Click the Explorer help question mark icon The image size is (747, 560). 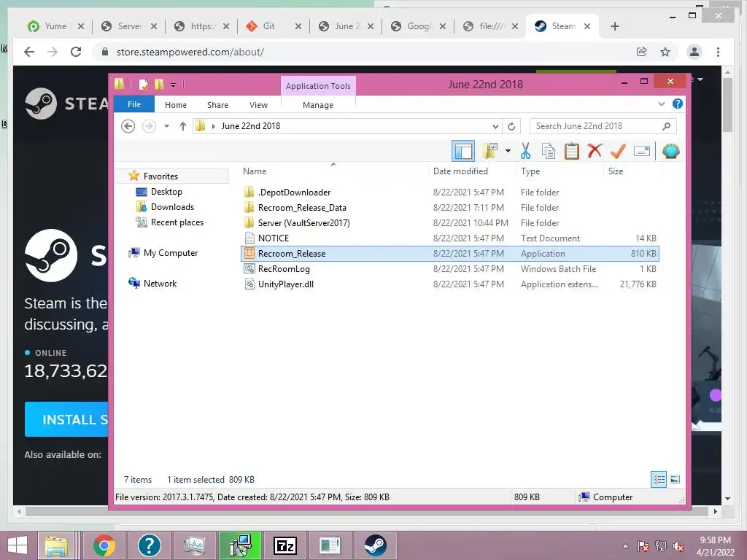[x=677, y=104]
